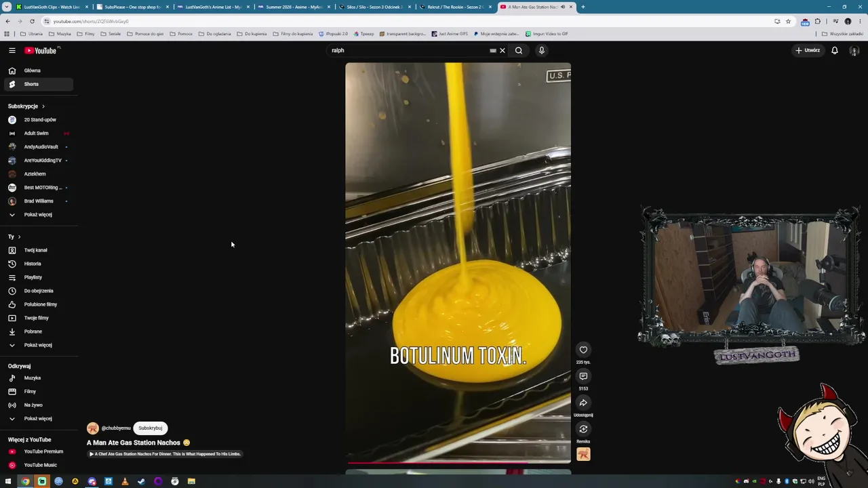The height and width of the screenshot is (488, 868).
Task: Start voice search with the microphone icon
Action: point(542,50)
